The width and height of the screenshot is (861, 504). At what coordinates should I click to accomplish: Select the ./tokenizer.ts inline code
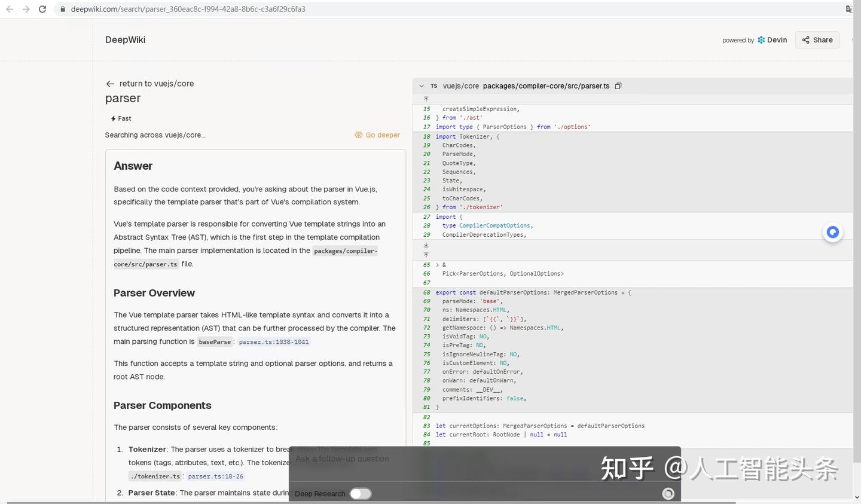[x=155, y=476]
